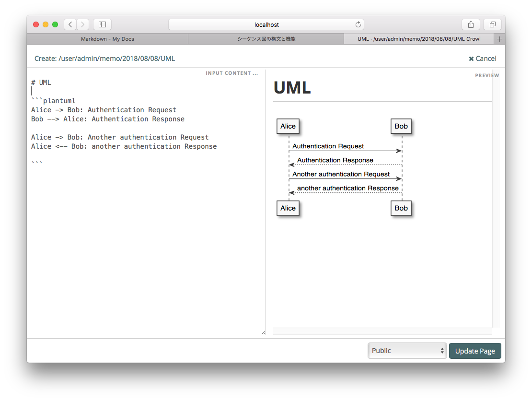Add a new tab with plus icon
The image size is (532, 401).
499,39
